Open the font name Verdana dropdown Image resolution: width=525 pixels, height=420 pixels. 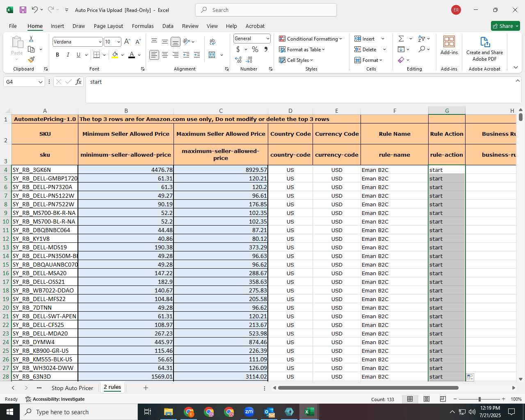click(x=100, y=42)
